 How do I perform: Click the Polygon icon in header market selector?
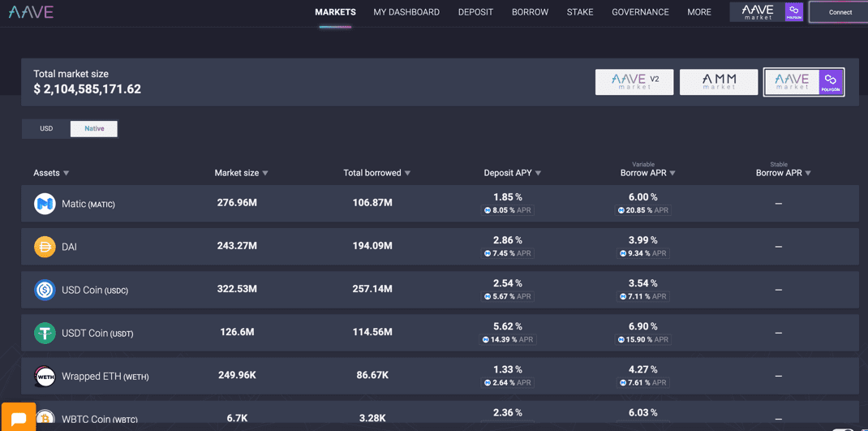[794, 11]
